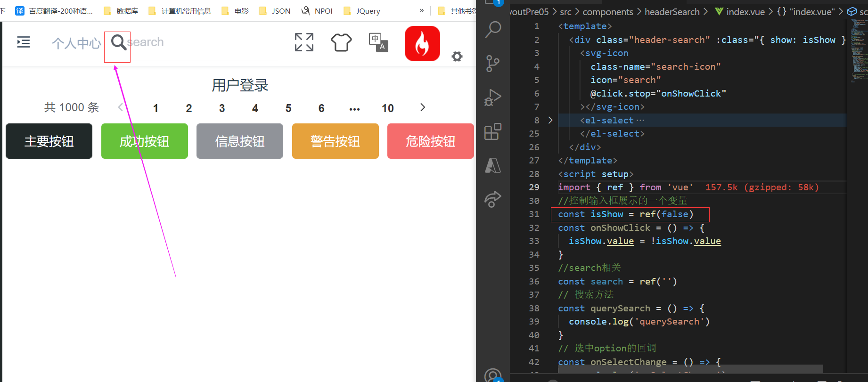Toggle fullscreen with the expand arrows icon
The width and height of the screenshot is (868, 382).
[304, 42]
